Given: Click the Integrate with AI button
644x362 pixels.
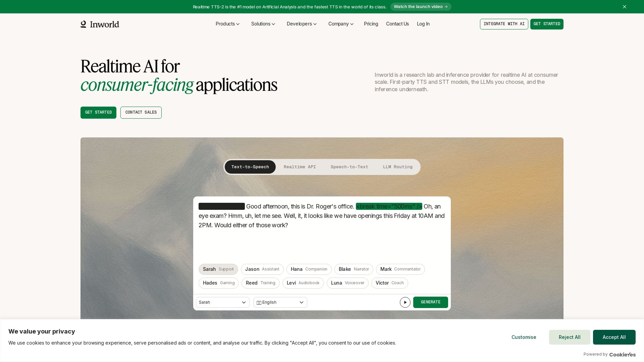Looking at the screenshot, I should (x=504, y=24).
